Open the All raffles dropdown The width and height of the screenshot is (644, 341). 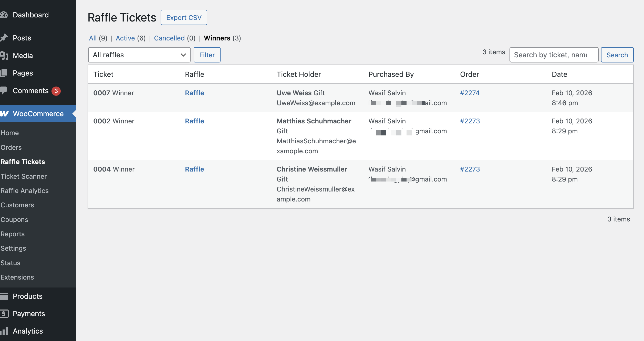click(139, 55)
